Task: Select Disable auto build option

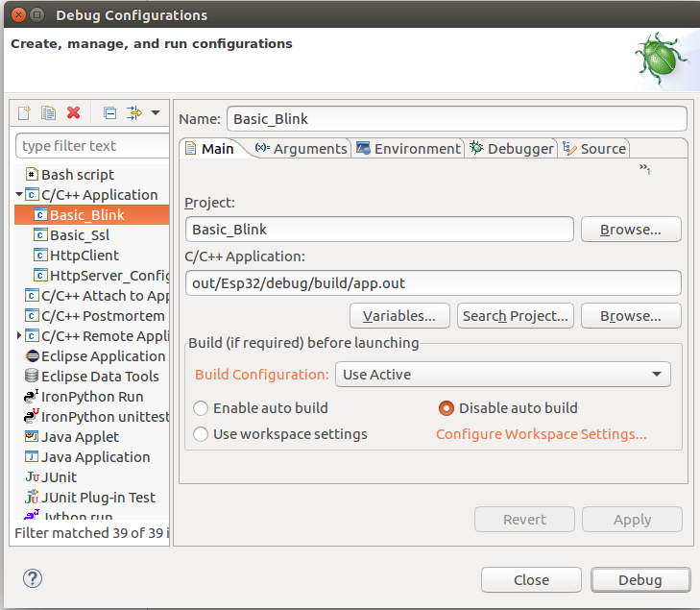Action: 447,408
